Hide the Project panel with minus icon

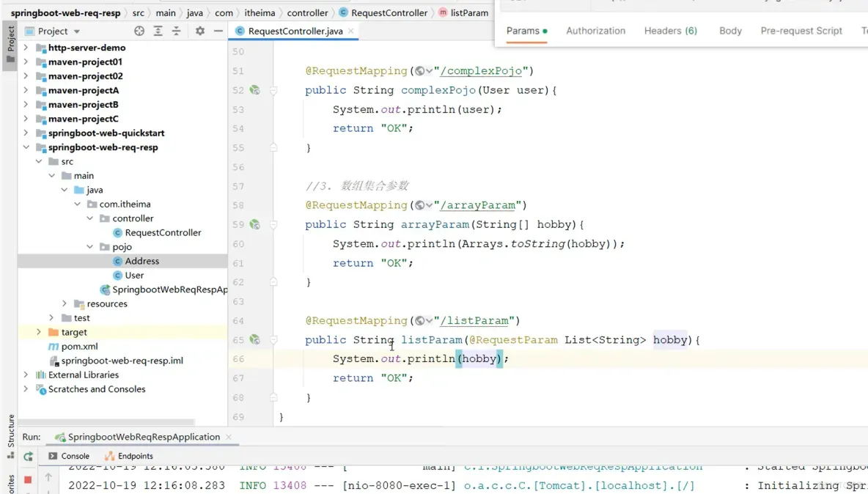(x=218, y=31)
